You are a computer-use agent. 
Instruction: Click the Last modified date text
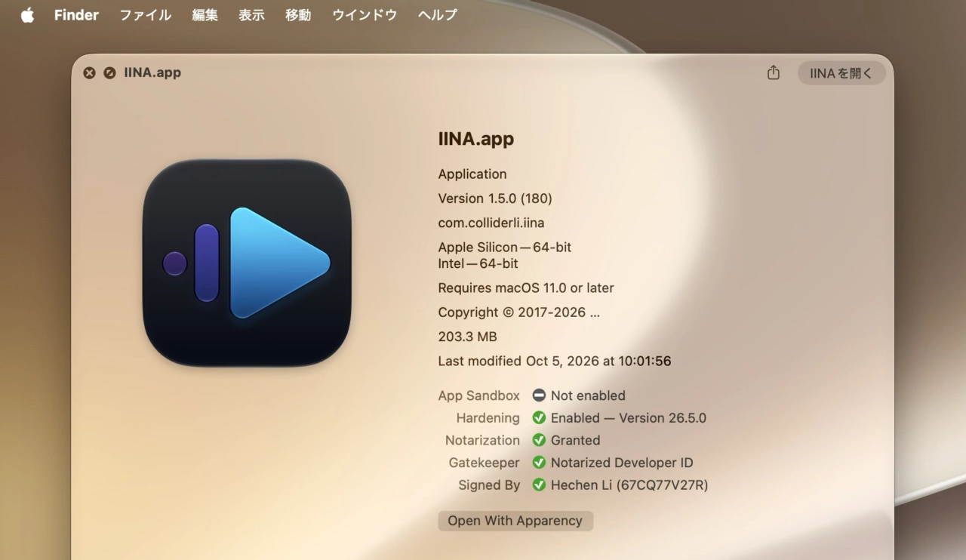(555, 361)
